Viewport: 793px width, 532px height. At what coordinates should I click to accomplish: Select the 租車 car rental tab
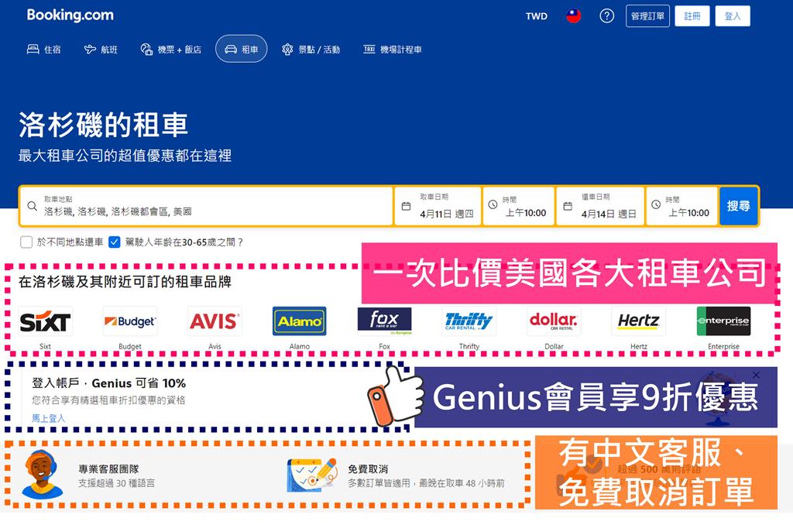(242, 49)
